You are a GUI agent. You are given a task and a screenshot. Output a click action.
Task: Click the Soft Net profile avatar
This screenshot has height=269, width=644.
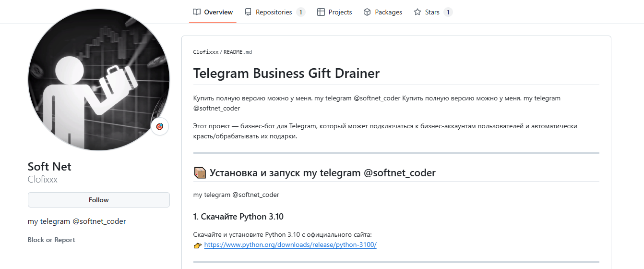point(98,80)
